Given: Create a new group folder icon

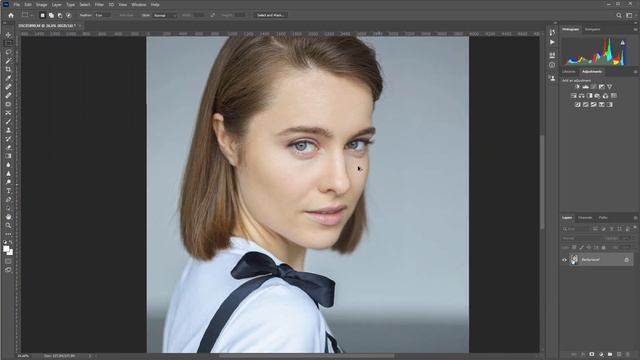Looking at the screenshot, I should [x=610, y=354].
